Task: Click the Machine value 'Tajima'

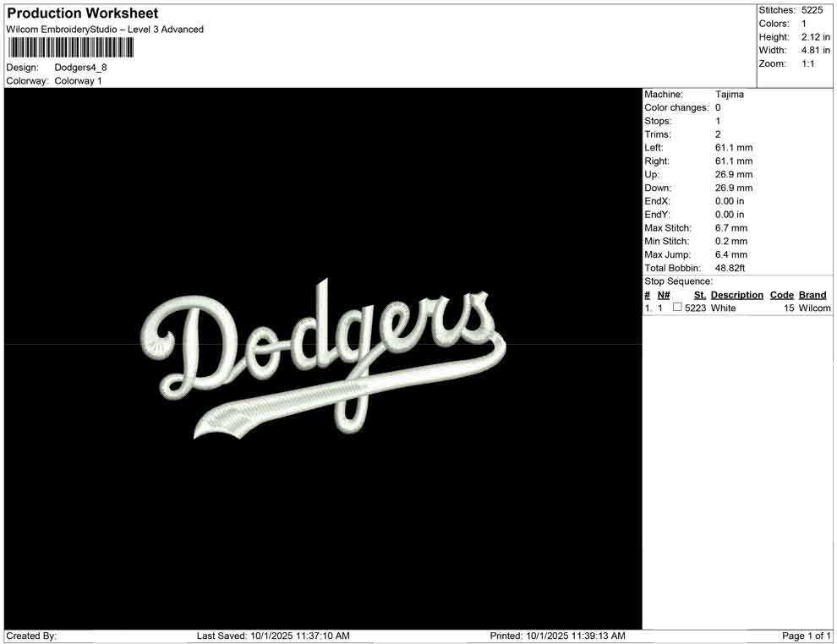Action: [729, 95]
